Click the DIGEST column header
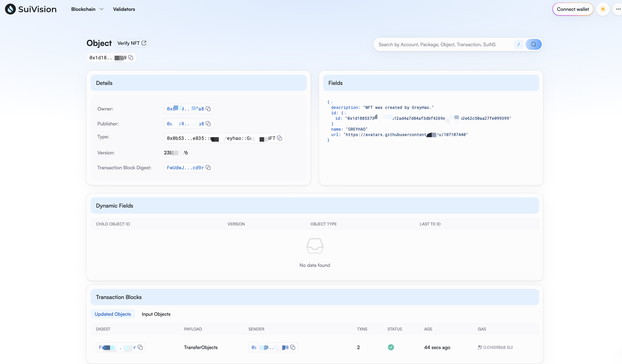The image size is (622, 364). pyautogui.click(x=103, y=329)
